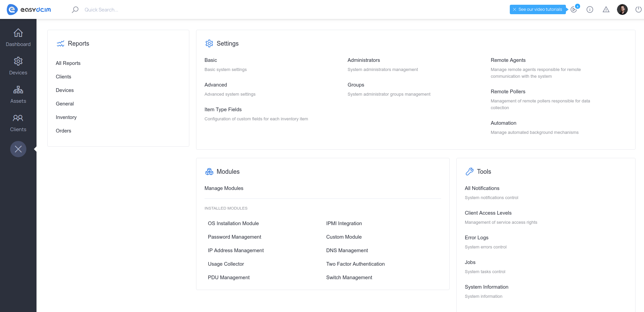
Task: Click the Modules cubes icon
Action: (209, 172)
